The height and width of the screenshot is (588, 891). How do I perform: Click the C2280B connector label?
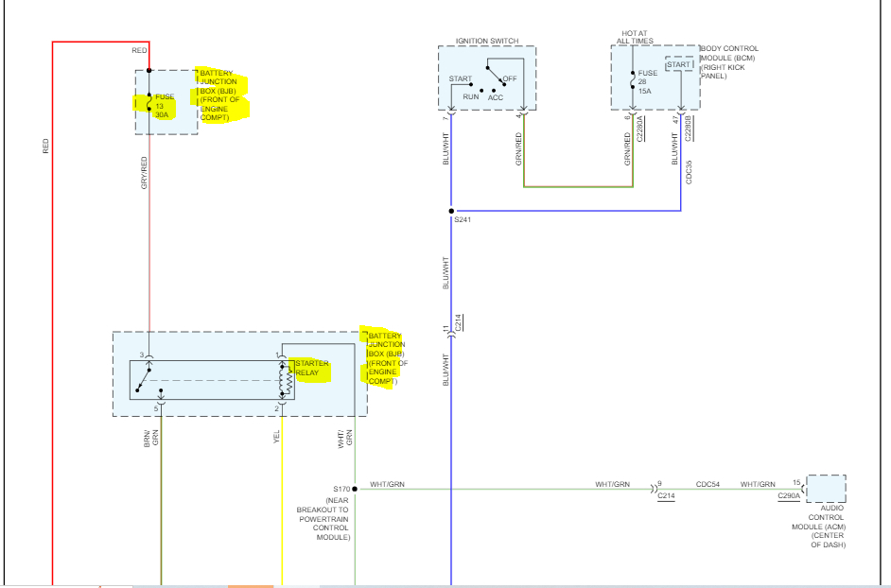pos(688,129)
